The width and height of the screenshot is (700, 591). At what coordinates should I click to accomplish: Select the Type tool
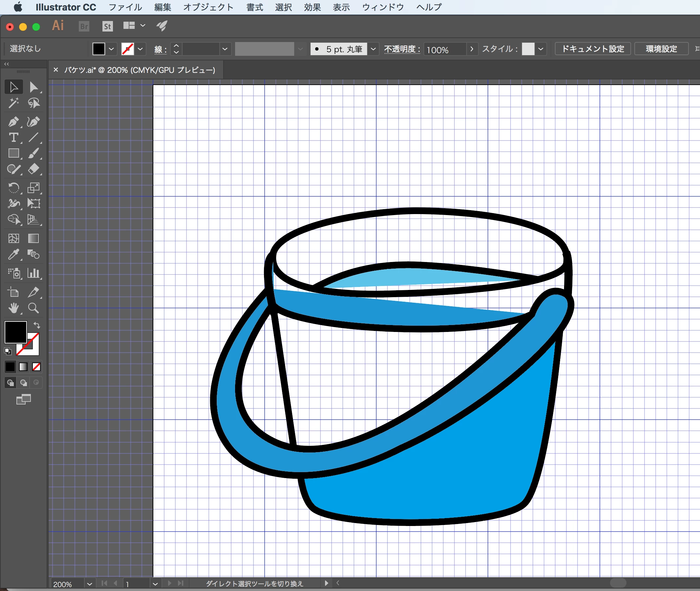(13, 138)
